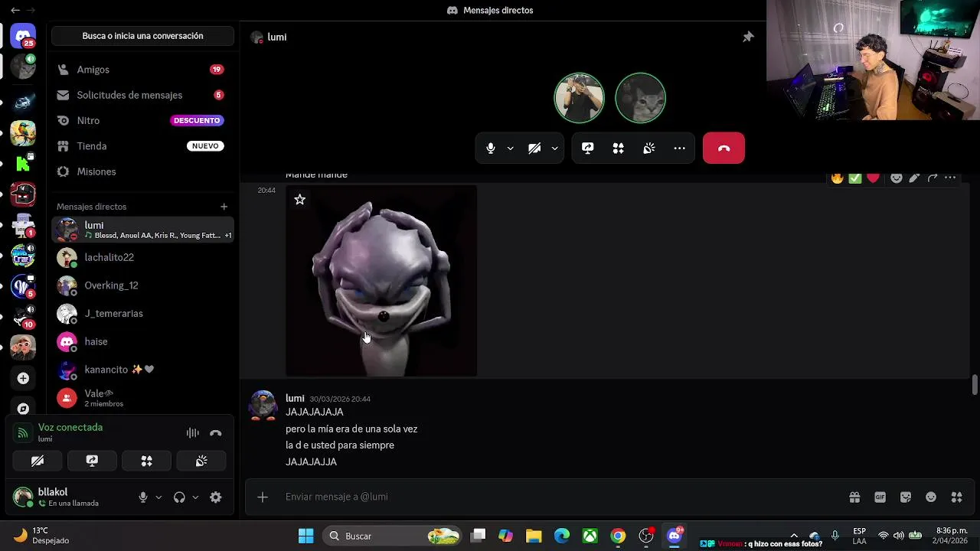Open apps launcher in message bar
Viewport: 980px width, 551px height.
956,497
